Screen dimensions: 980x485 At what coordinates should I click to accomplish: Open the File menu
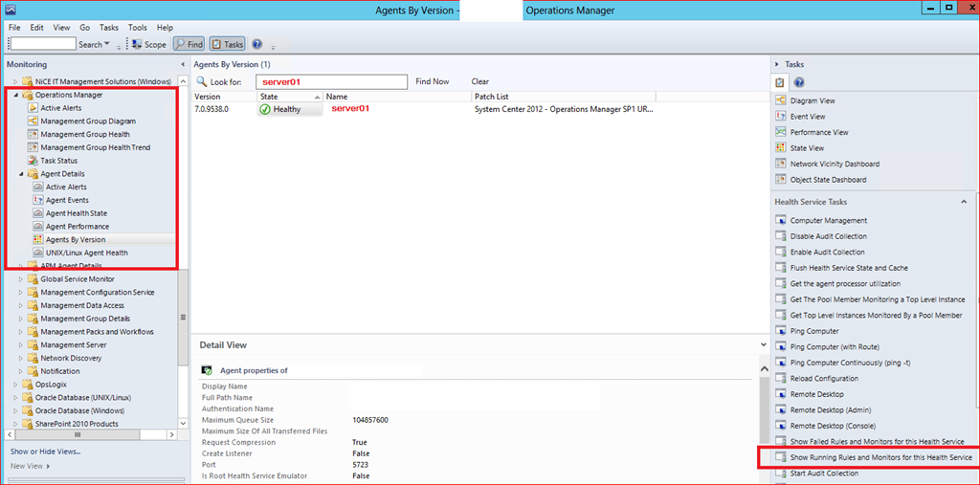click(14, 28)
